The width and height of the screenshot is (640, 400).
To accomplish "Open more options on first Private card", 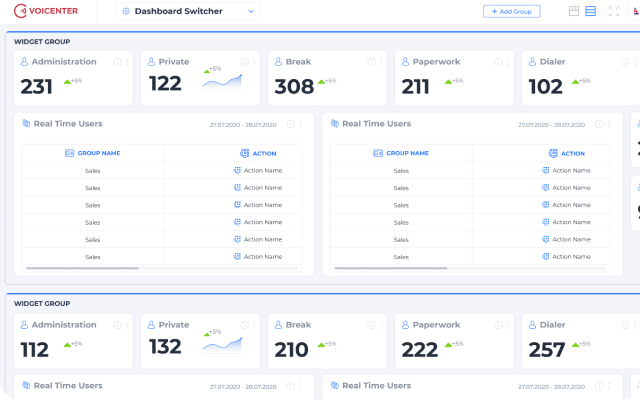I will click(x=254, y=62).
